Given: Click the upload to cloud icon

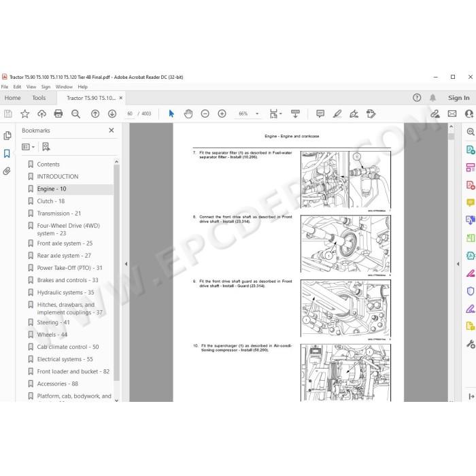Looking at the screenshot, I should tap(41, 114).
